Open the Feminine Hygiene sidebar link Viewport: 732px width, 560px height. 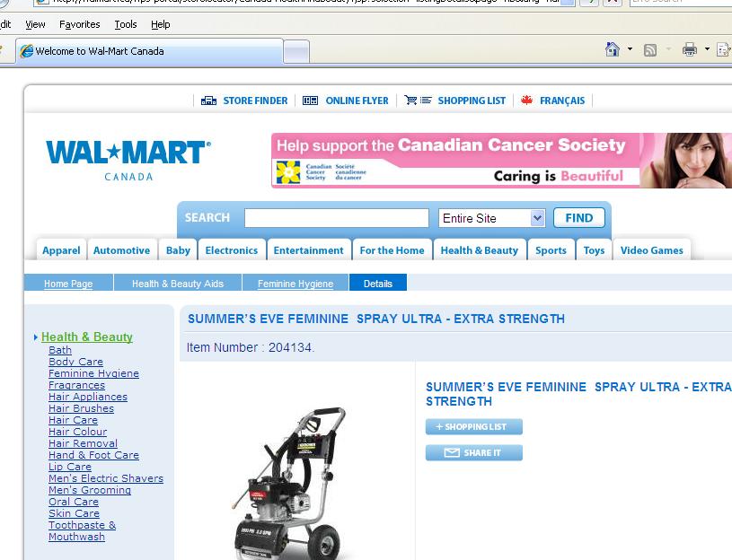[x=93, y=373]
